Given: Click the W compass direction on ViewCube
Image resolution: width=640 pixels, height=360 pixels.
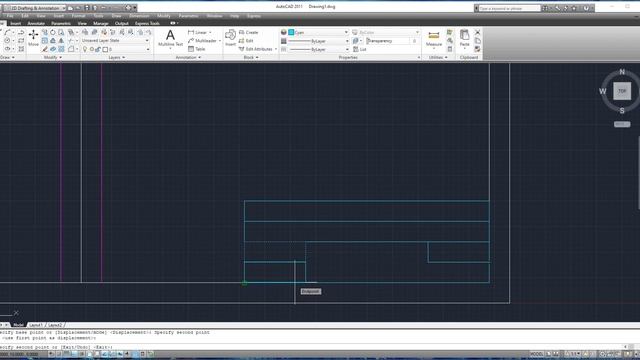Looking at the screenshot, I should pyautogui.click(x=602, y=91).
